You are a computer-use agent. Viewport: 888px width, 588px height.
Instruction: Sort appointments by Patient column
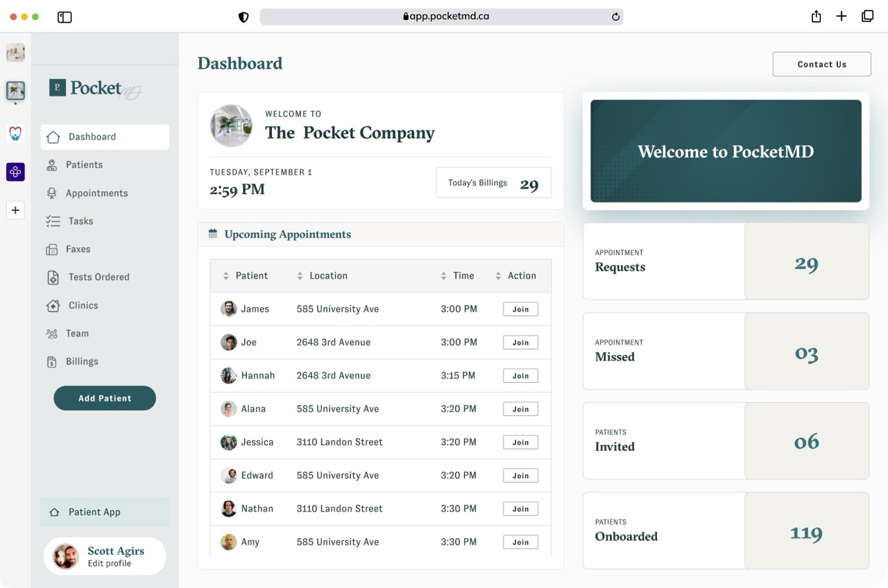point(226,276)
